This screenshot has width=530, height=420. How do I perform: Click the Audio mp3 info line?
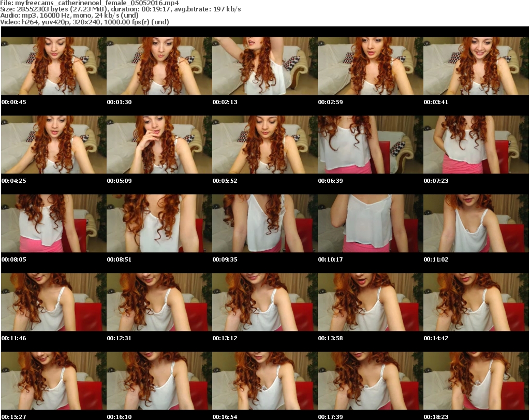[69, 15]
